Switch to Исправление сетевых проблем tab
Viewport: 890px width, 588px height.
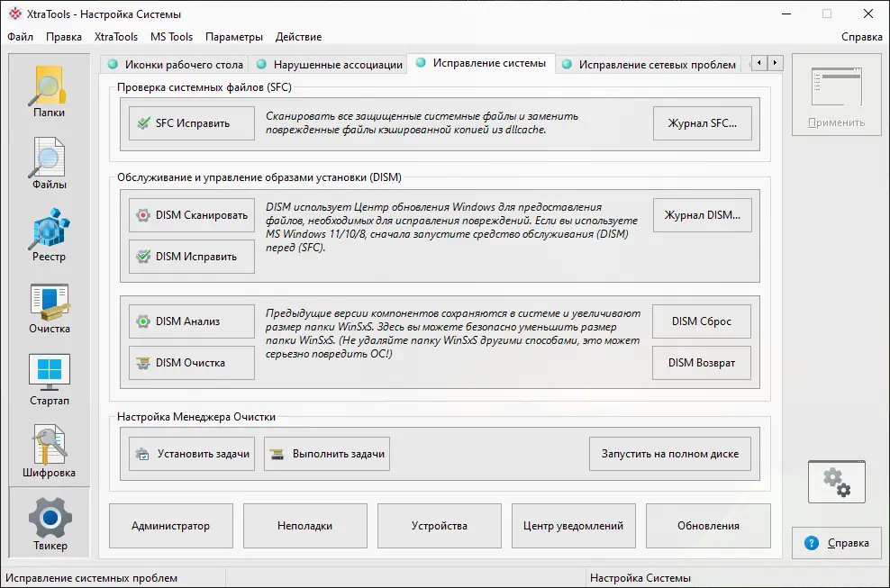tap(649, 65)
